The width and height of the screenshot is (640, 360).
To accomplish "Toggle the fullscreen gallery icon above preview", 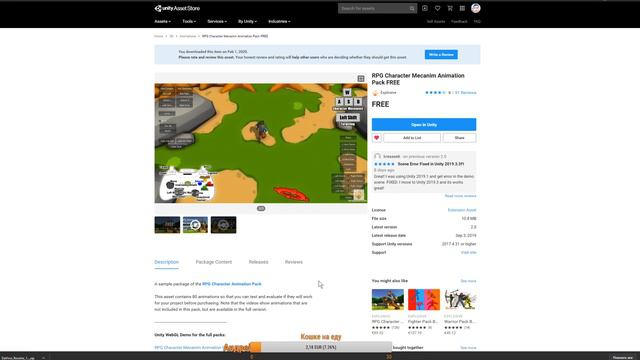I will [361, 78].
